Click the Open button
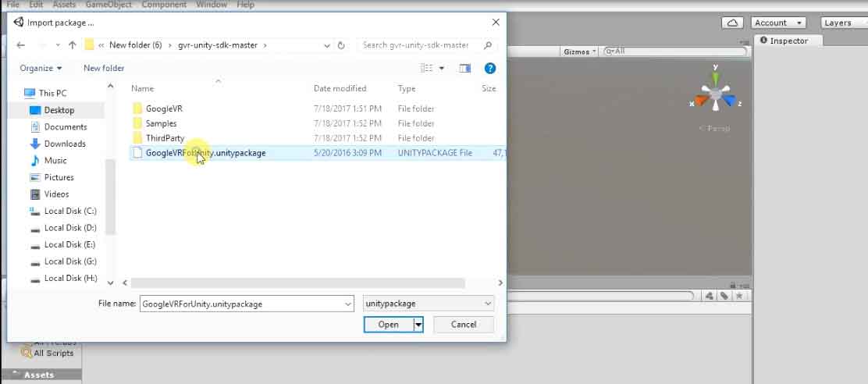 [389, 325]
